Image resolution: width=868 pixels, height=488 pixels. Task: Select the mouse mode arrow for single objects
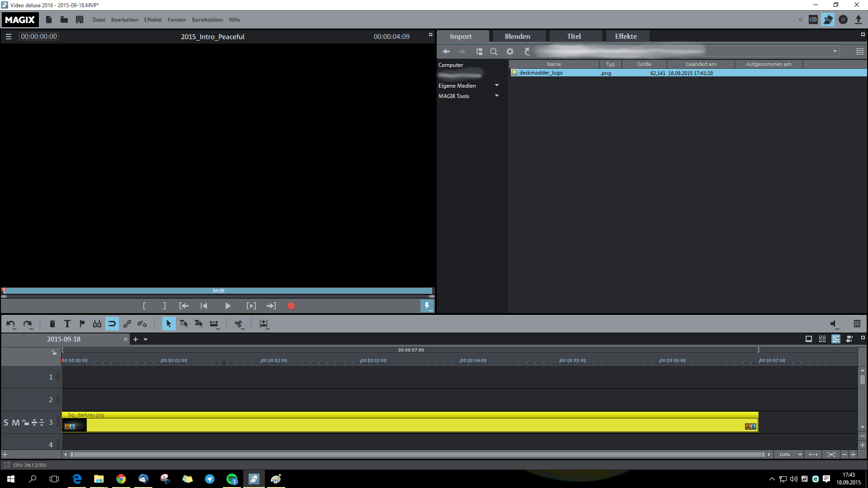169,324
